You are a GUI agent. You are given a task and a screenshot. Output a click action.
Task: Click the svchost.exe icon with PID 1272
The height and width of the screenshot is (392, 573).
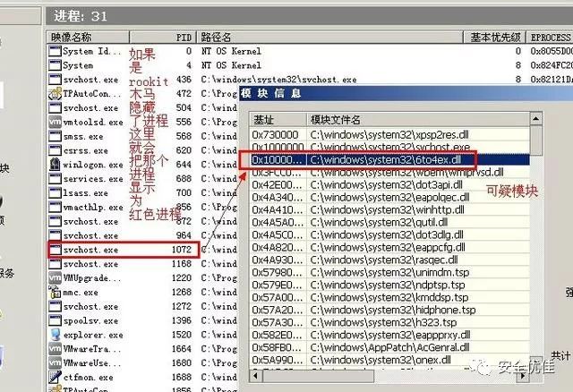55,306
